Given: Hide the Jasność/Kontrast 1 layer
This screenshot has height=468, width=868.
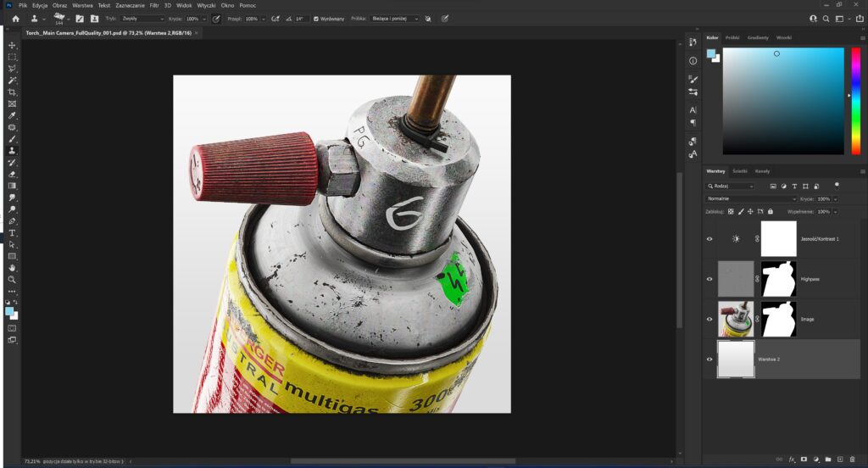Looking at the screenshot, I should pyautogui.click(x=709, y=239).
